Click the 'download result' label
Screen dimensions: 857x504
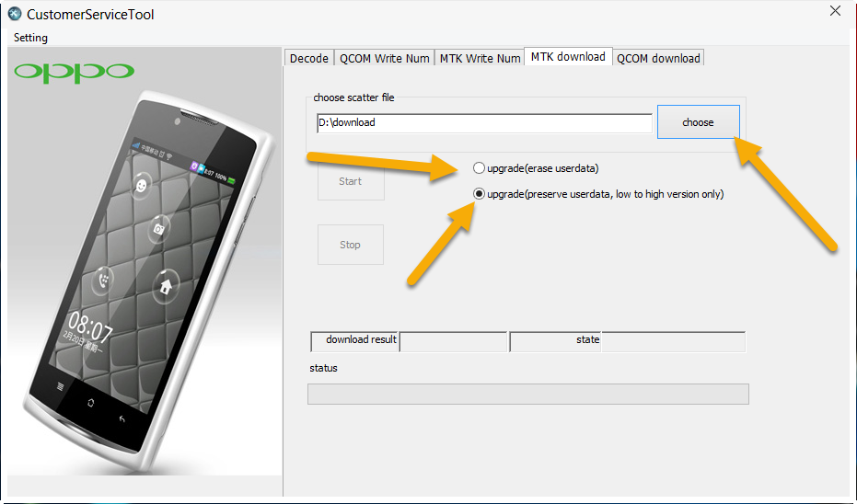pos(361,339)
